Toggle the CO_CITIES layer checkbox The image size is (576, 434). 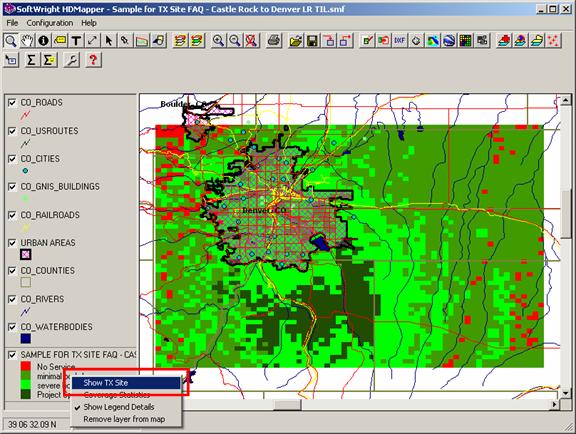pyautogui.click(x=12, y=159)
